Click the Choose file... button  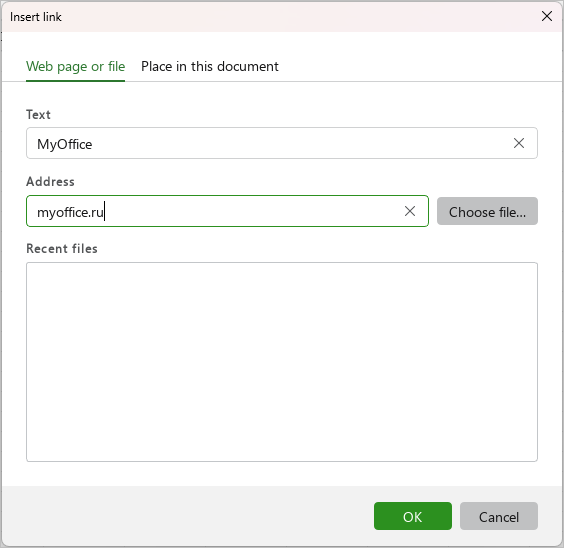pyautogui.click(x=487, y=211)
